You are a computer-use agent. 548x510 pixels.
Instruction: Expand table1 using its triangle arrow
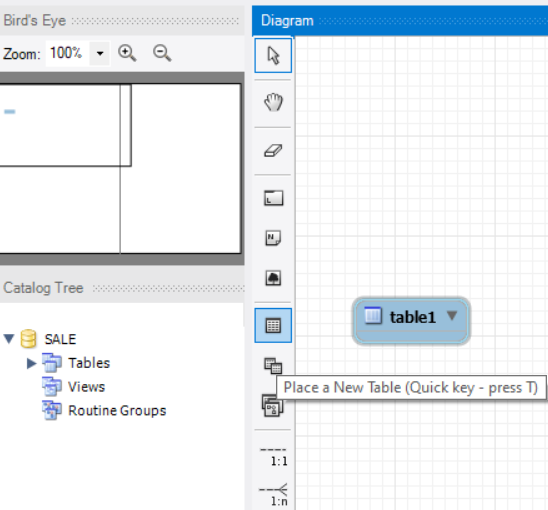point(452,315)
